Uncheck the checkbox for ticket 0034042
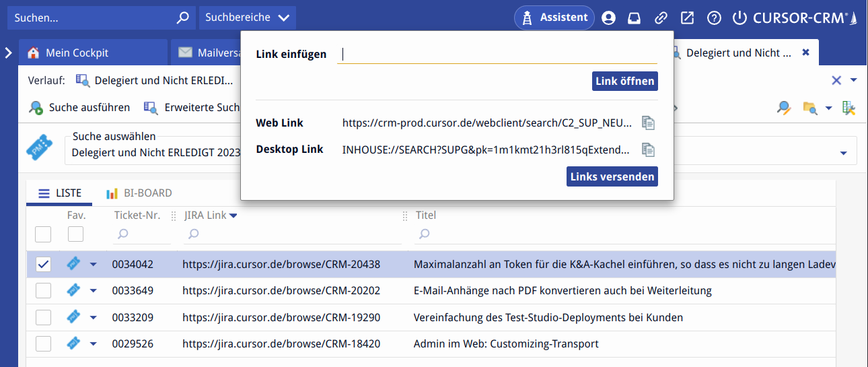The height and width of the screenshot is (367, 868). [43, 265]
